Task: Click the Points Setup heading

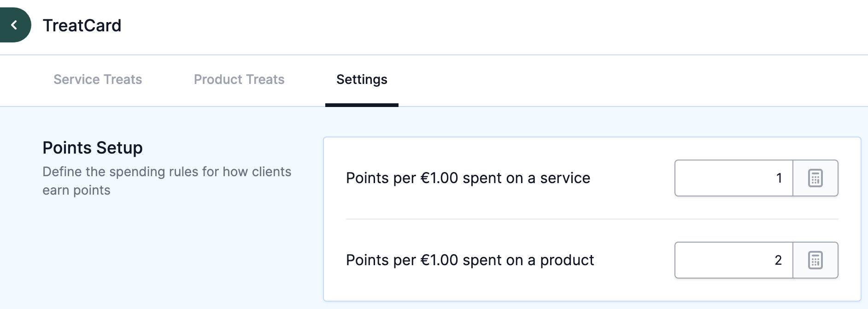Action: pyautogui.click(x=93, y=148)
